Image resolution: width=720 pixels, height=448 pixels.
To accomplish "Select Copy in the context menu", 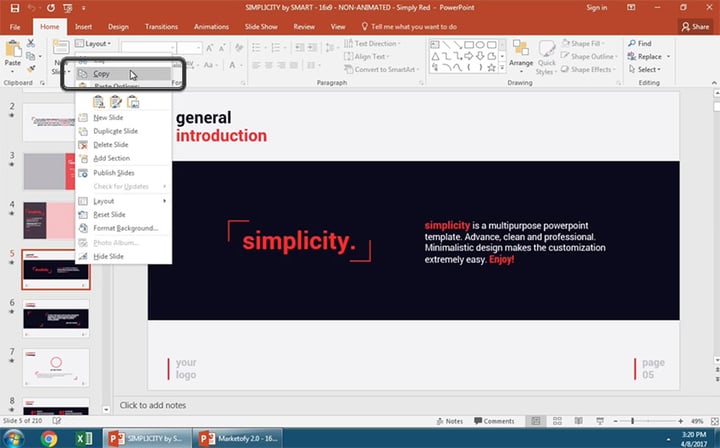I will [124, 73].
